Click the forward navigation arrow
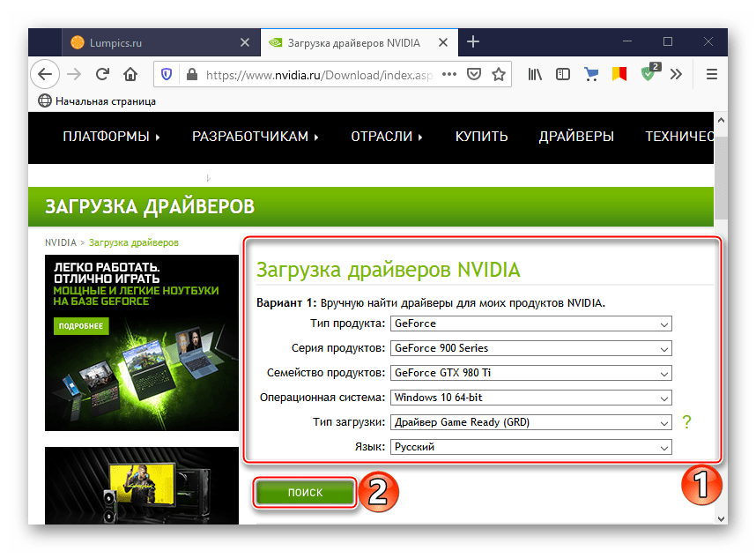The image size is (756, 558). pyautogui.click(x=74, y=74)
